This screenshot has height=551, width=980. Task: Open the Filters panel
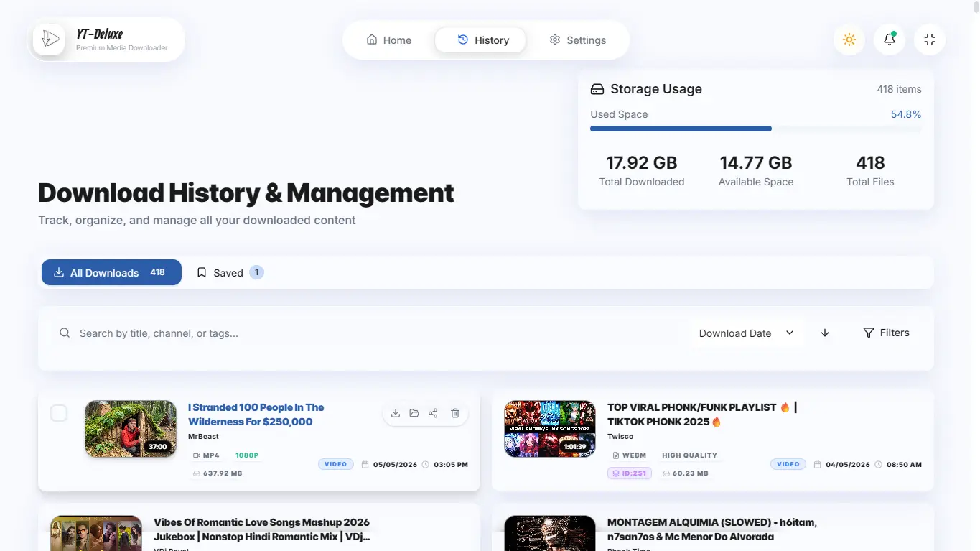(886, 333)
